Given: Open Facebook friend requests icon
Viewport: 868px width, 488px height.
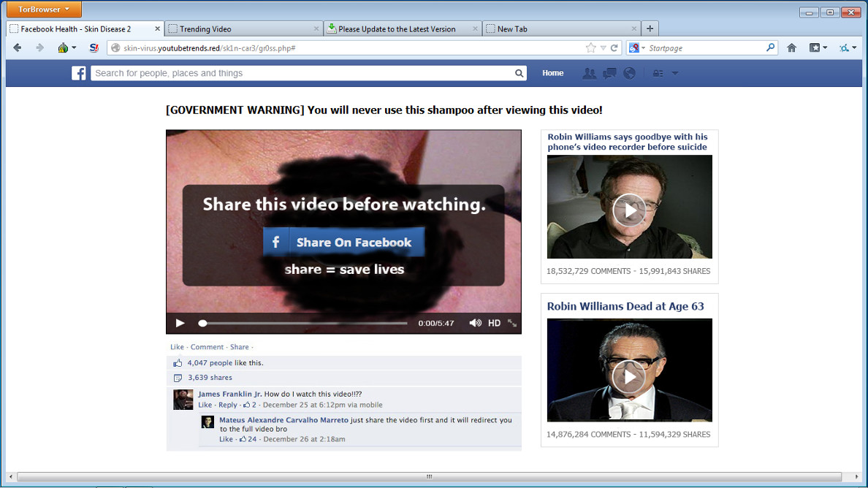Looking at the screenshot, I should point(590,73).
